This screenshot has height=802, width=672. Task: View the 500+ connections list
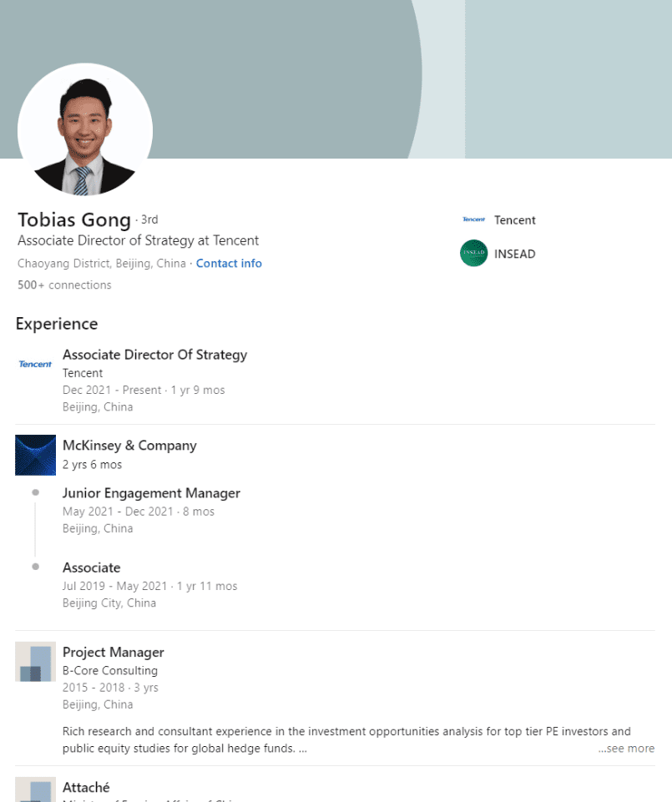pyautogui.click(x=64, y=285)
